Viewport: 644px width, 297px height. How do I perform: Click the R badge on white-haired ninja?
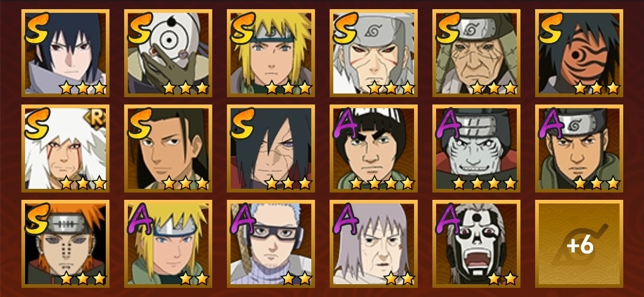(x=98, y=119)
